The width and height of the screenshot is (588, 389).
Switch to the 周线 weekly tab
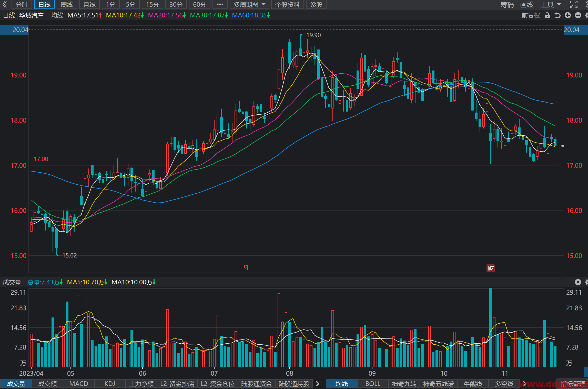point(67,5)
